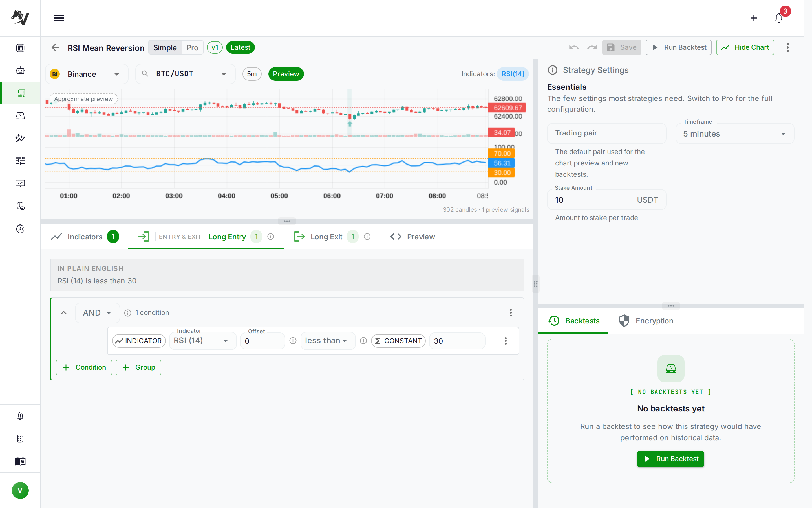Click the plus icon in top bar
The height and width of the screenshot is (508, 812).
point(754,18)
